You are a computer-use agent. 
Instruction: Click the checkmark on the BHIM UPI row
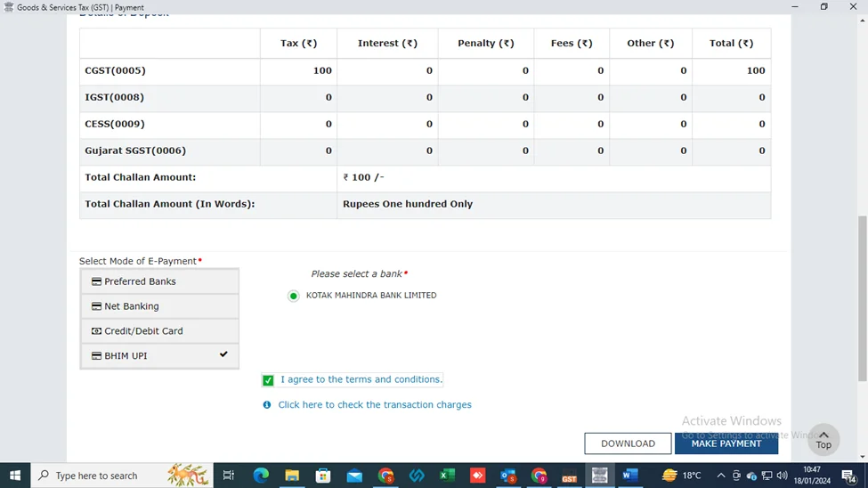coord(223,354)
